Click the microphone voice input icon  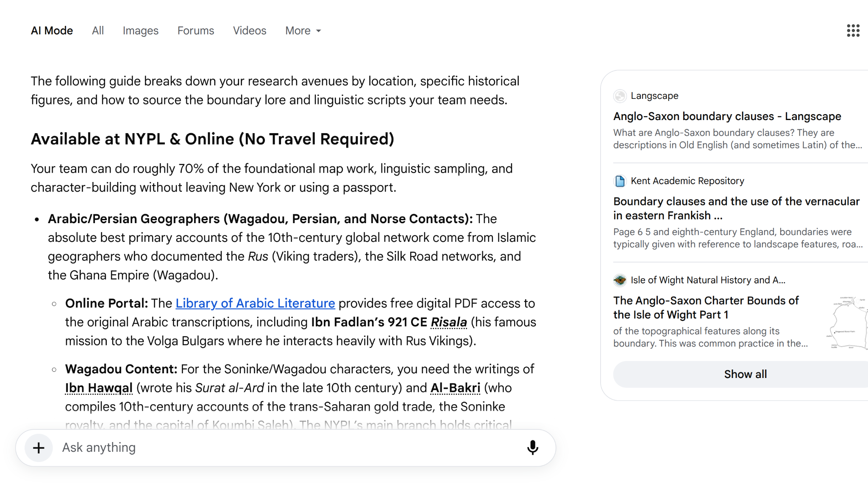(x=532, y=448)
